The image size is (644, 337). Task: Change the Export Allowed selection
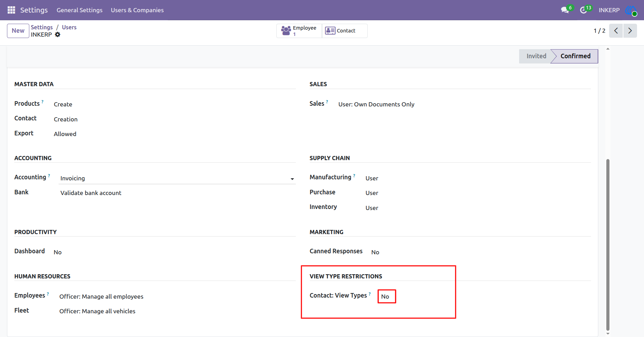pos(65,134)
